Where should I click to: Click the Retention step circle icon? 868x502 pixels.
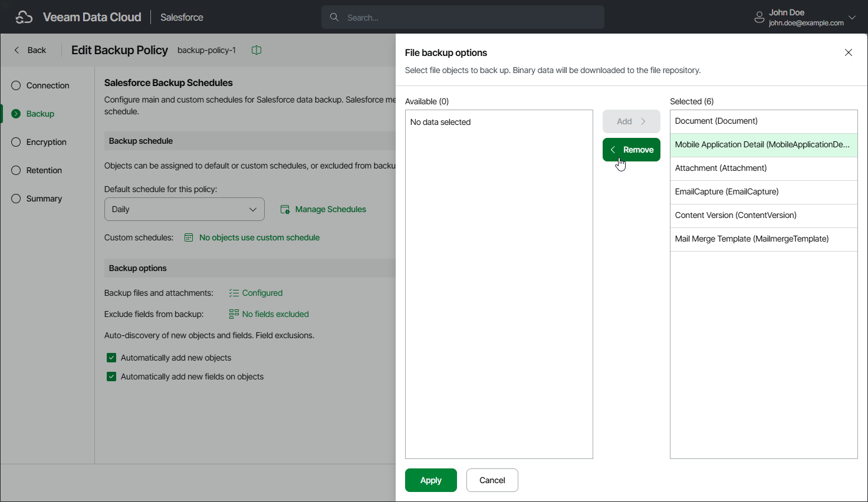pyautogui.click(x=16, y=170)
